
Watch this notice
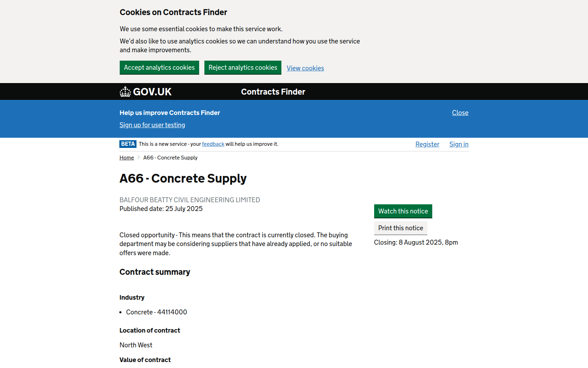403,211
